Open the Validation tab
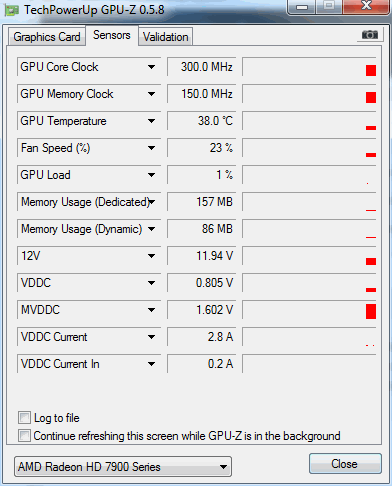The image size is (392, 486). [166, 37]
